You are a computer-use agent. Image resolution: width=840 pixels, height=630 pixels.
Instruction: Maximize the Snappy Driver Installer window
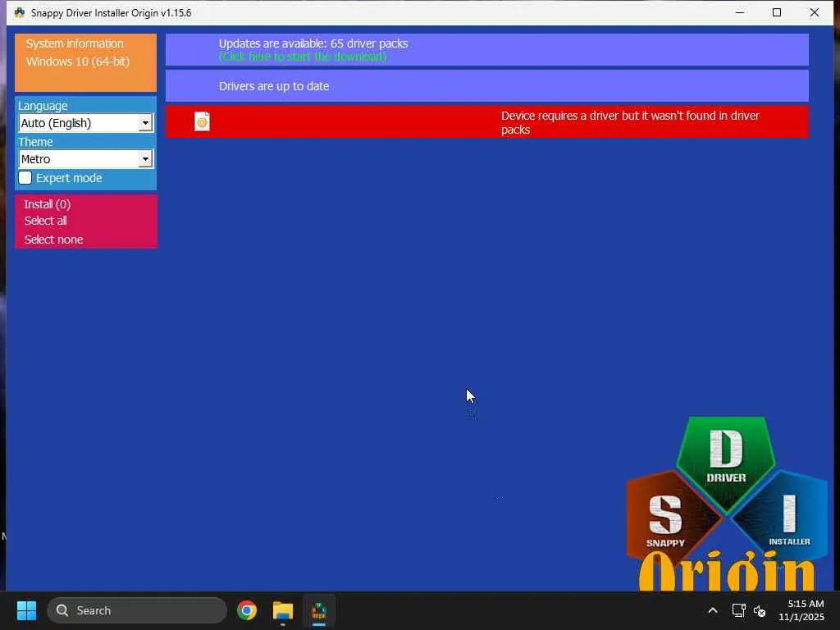point(777,12)
